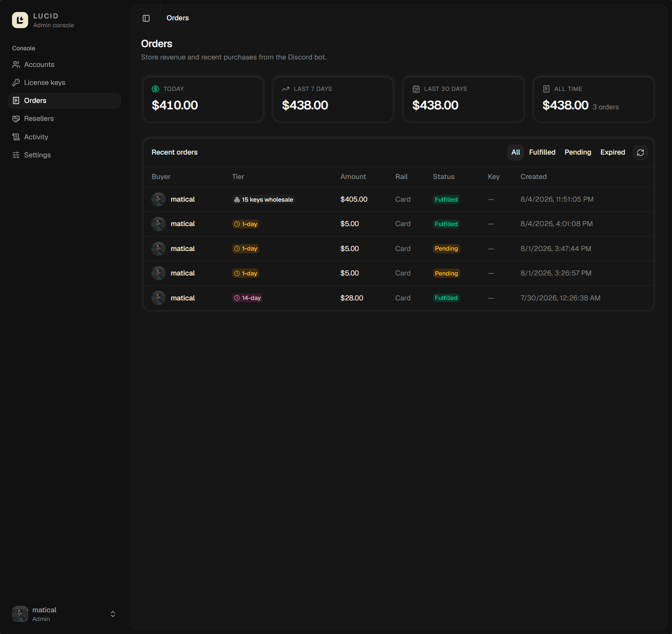Viewport: 672px width, 634px height.
Task: Open the Accounts page
Action: [x=65, y=65]
